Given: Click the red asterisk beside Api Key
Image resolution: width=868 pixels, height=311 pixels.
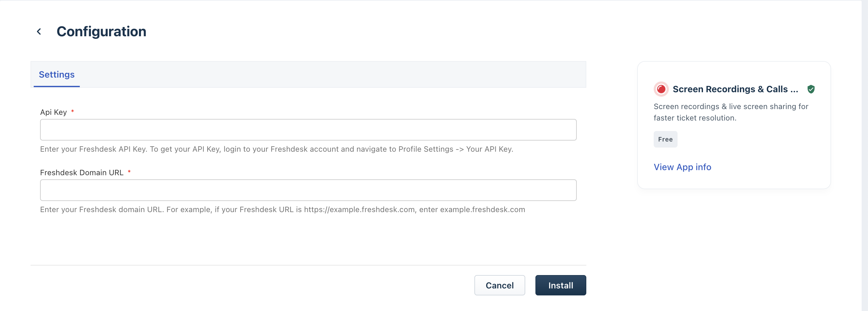Looking at the screenshot, I should [72, 111].
